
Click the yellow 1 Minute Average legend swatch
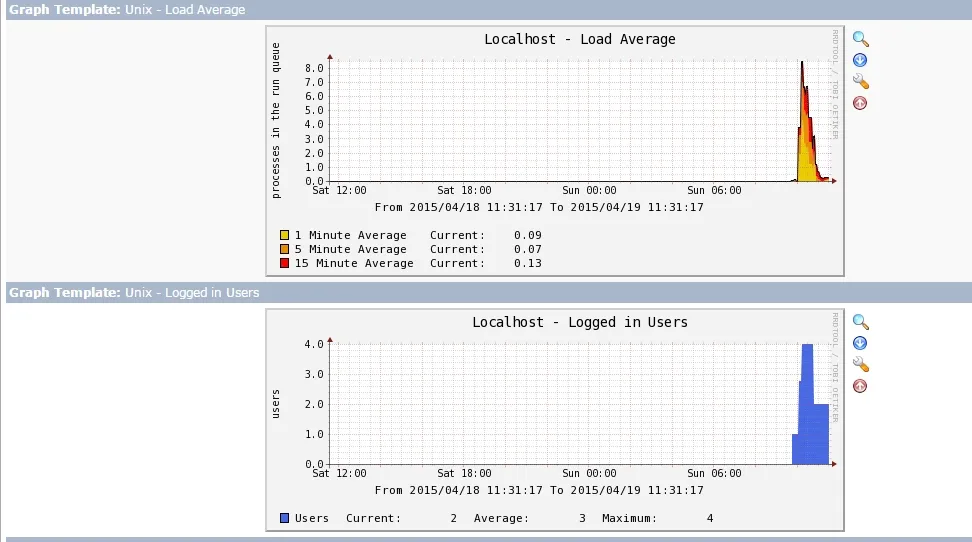[x=285, y=235]
